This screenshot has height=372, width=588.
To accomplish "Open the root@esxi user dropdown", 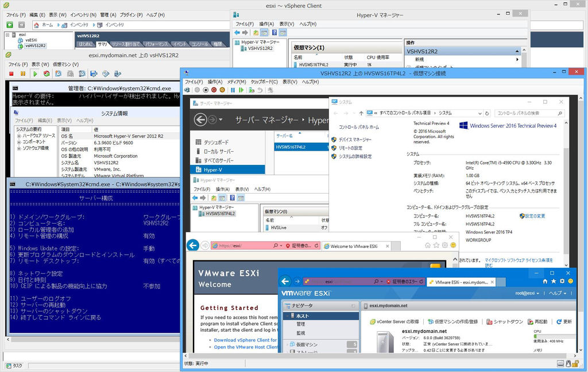I will [x=527, y=293].
